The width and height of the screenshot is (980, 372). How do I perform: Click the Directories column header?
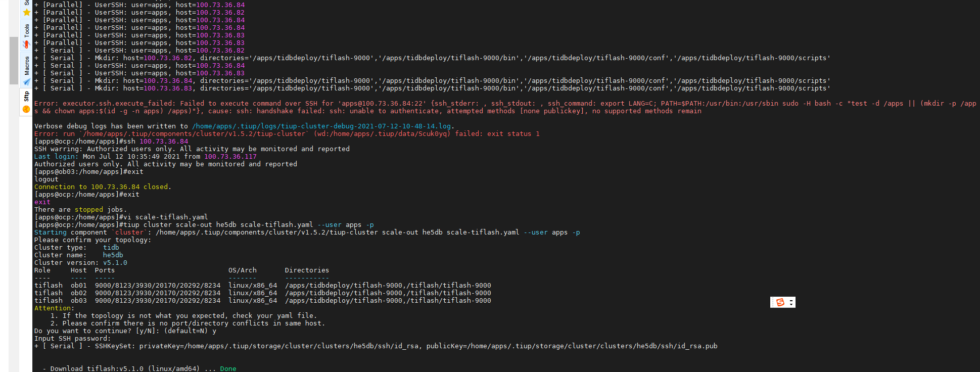pyautogui.click(x=307, y=270)
